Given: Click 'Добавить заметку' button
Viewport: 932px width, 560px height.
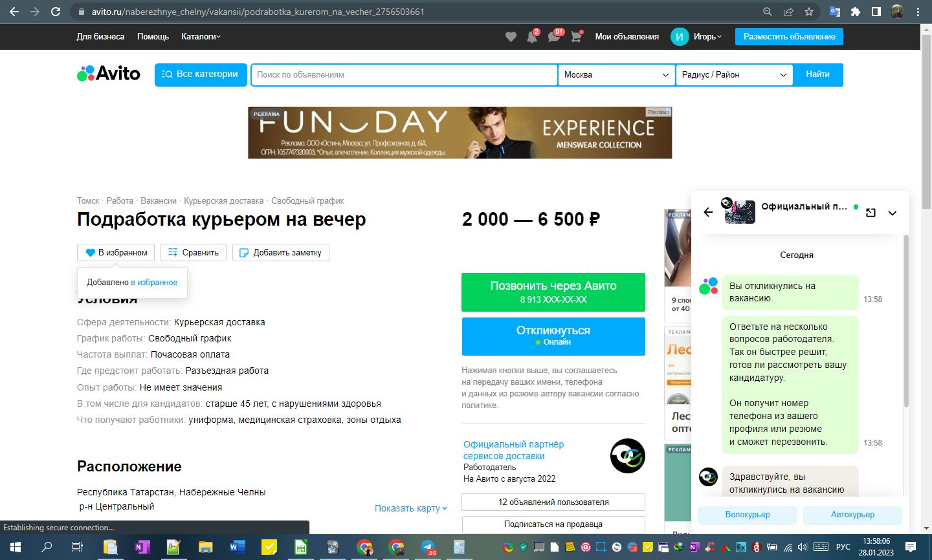Looking at the screenshot, I should pyautogui.click(x=281, y=252).
